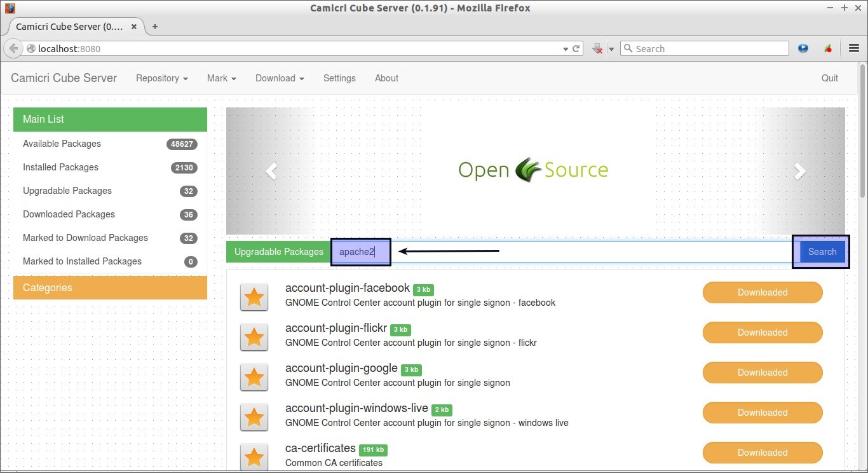Click the green Upgradable Packages label

tap(279, 252)
